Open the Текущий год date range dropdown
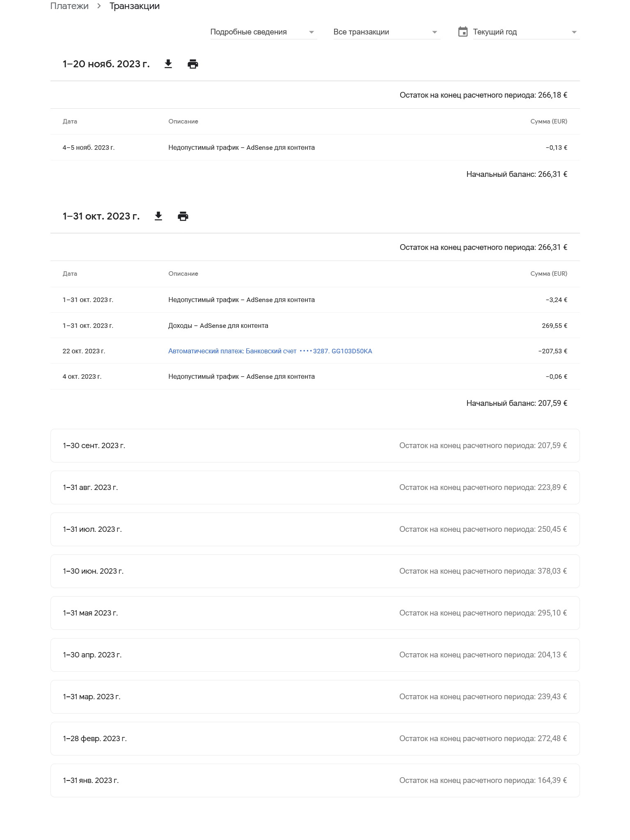 pyautogui.click(x=527, y=32)
